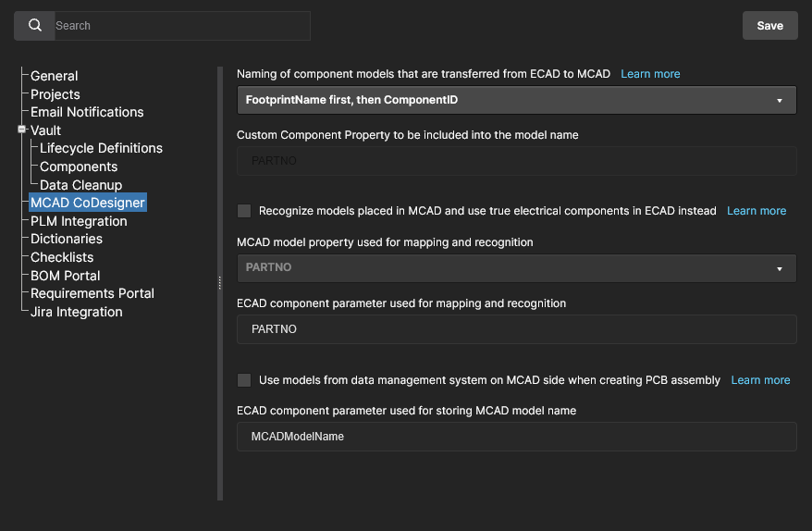Image resolution: width=812 pixels, height=531 pixels.
Task: Go to Email Notifications settings
Action: (x=87, y=112)
